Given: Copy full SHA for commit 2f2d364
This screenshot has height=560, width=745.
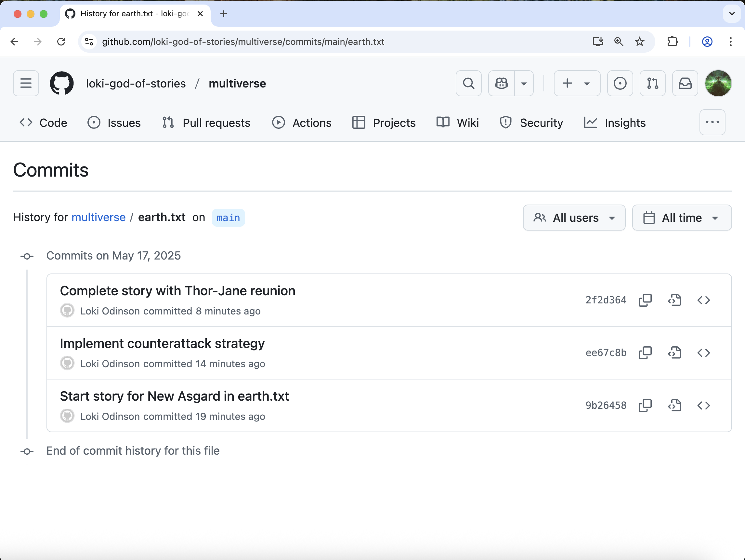Looking at the screenshot, I should click(645, 300).
